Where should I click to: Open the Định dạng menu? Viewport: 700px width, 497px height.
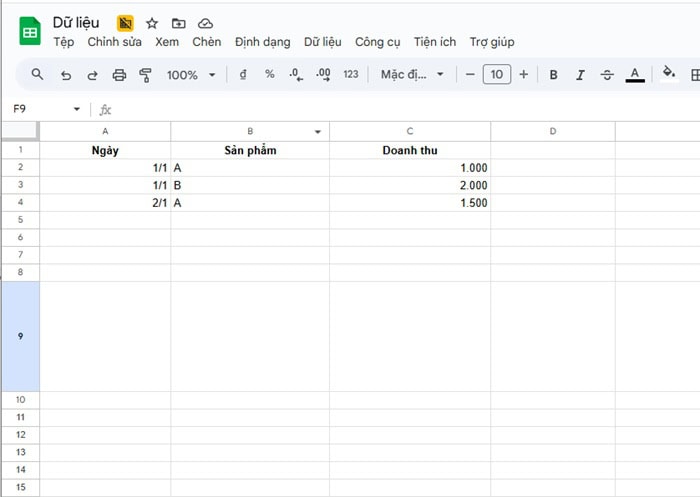point(262,42)
